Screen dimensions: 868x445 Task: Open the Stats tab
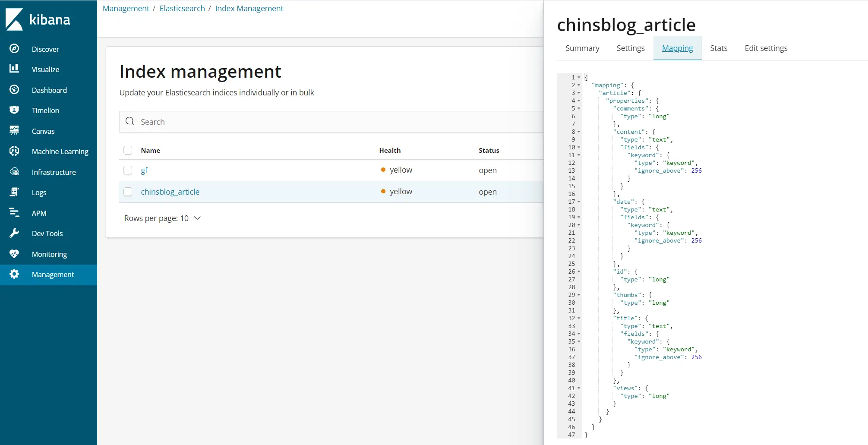[x=719, y=48]
